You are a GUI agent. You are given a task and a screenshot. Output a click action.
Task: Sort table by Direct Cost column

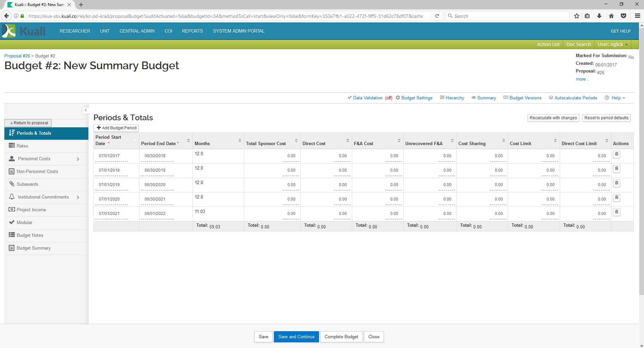tap(348, 141)
